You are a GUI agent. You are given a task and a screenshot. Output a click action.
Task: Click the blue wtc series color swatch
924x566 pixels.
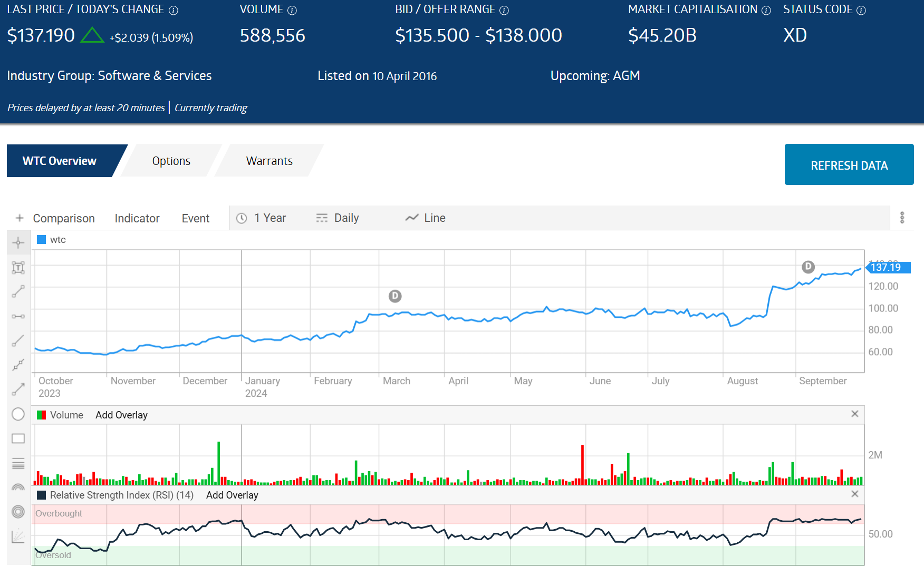tap(42, 240)
